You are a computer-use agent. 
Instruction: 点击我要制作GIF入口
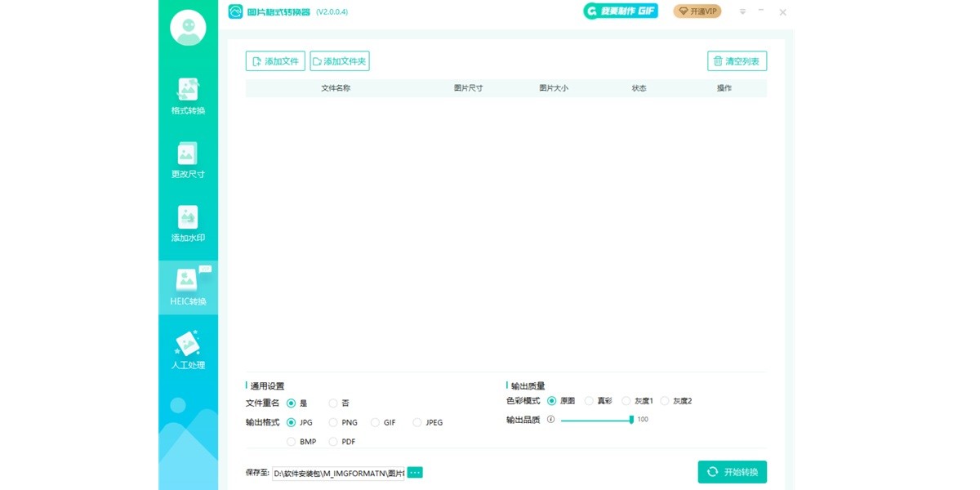(620, 11)
